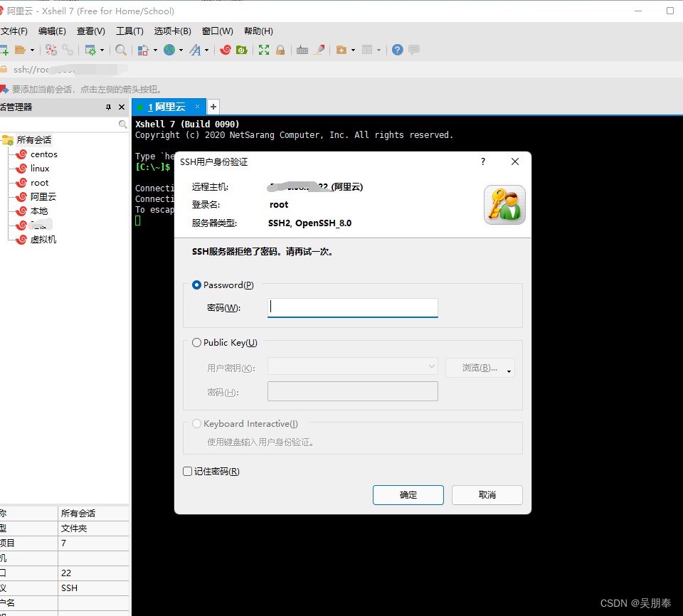This screenshot has width=683, height=616.
Task: Launch Xftp green folder icon
Action: pyautogui.click(x=242, y=50)
